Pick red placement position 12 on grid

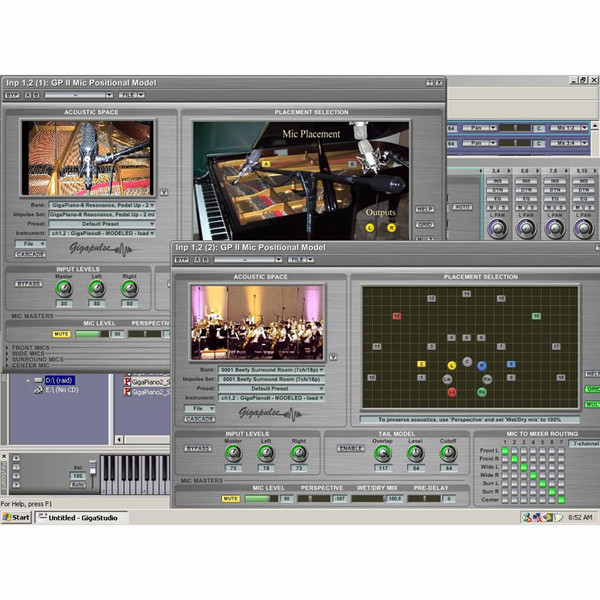[397, 316]
